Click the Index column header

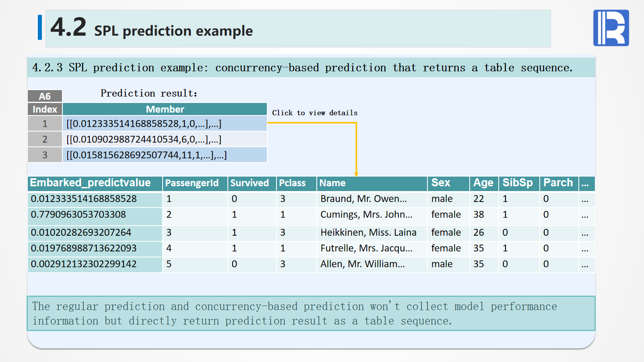click(x=45, y=109)
